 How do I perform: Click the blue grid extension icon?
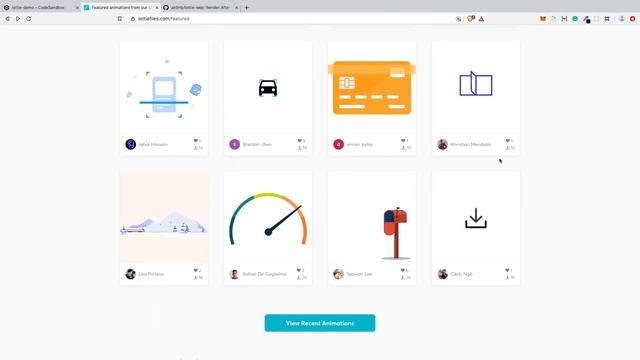click(x=607, y=19)
